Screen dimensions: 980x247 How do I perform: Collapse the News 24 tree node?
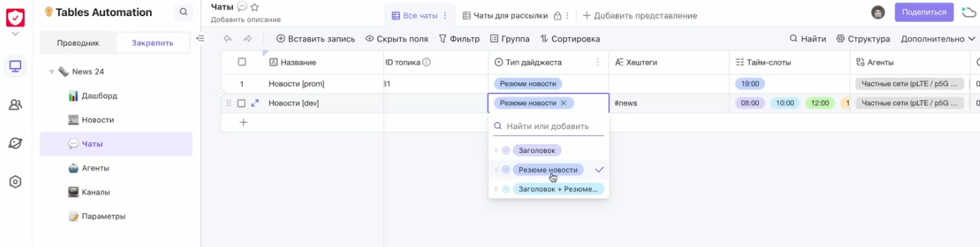pos(52,71)
